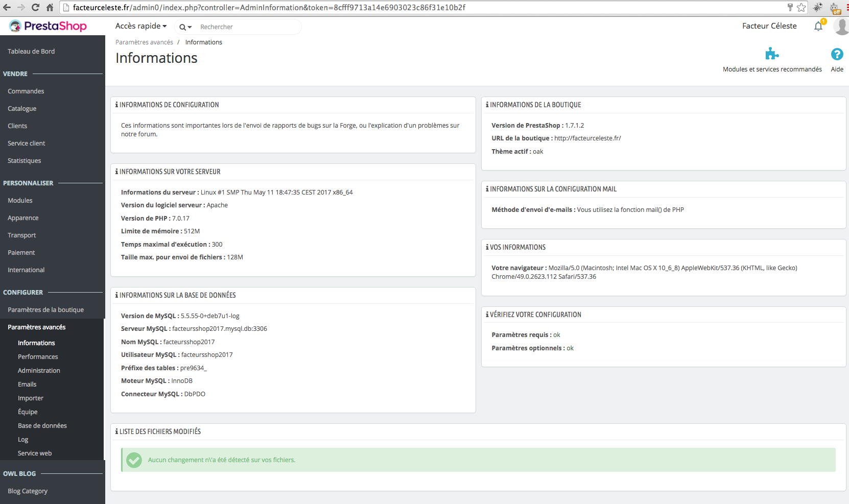Select Clients in the sidebar
The width and height of the screenshot is (849, 504).
pos(17,126)
